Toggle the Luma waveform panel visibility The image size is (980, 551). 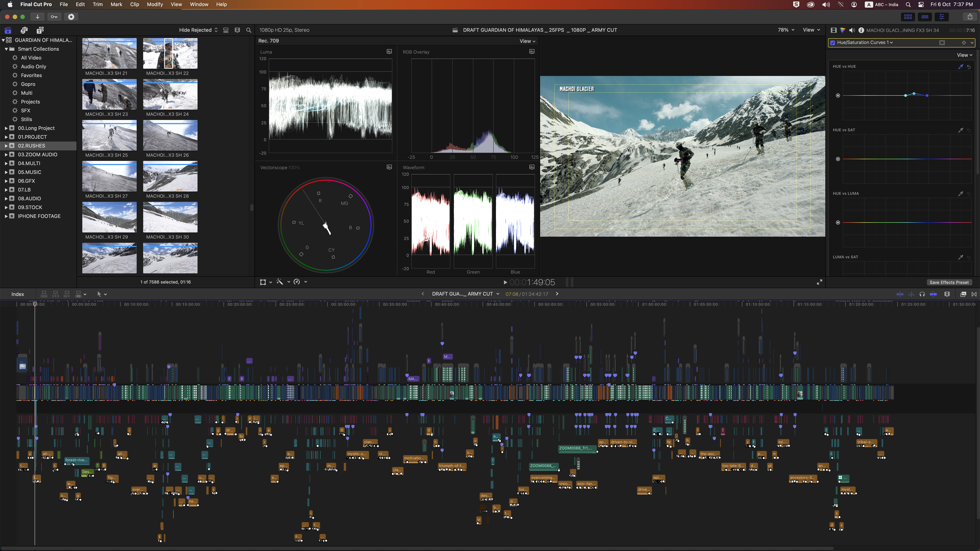click(388, 52)
